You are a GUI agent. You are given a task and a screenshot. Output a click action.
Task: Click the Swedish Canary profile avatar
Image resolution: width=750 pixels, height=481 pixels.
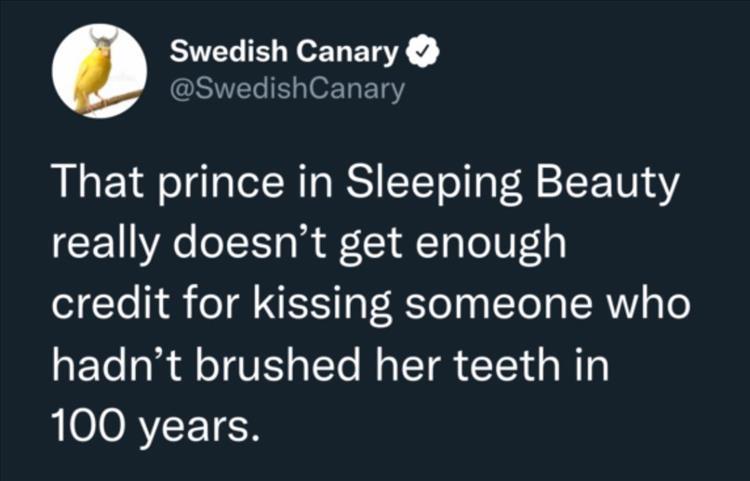click(x=98, y=69)
